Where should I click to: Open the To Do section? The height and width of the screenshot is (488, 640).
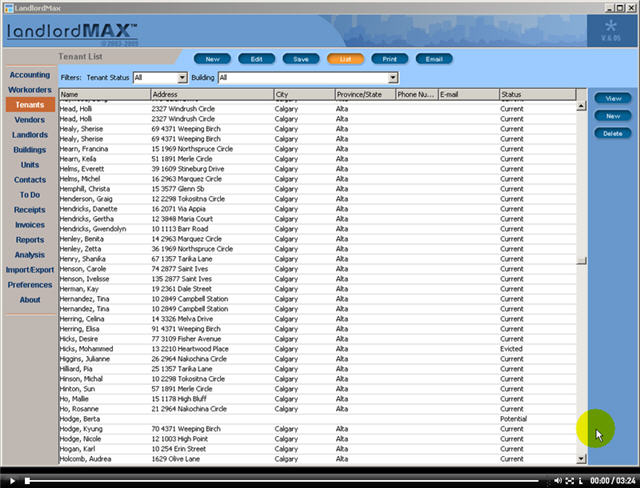tap(30, 195)
